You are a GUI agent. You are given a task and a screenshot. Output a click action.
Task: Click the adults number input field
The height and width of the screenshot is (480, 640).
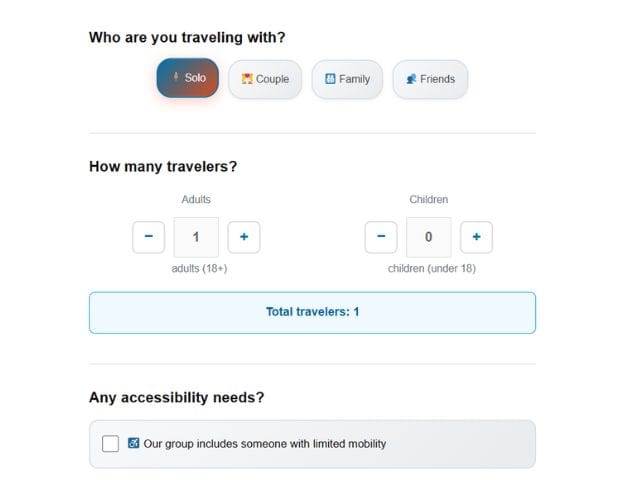pos(196,237)
